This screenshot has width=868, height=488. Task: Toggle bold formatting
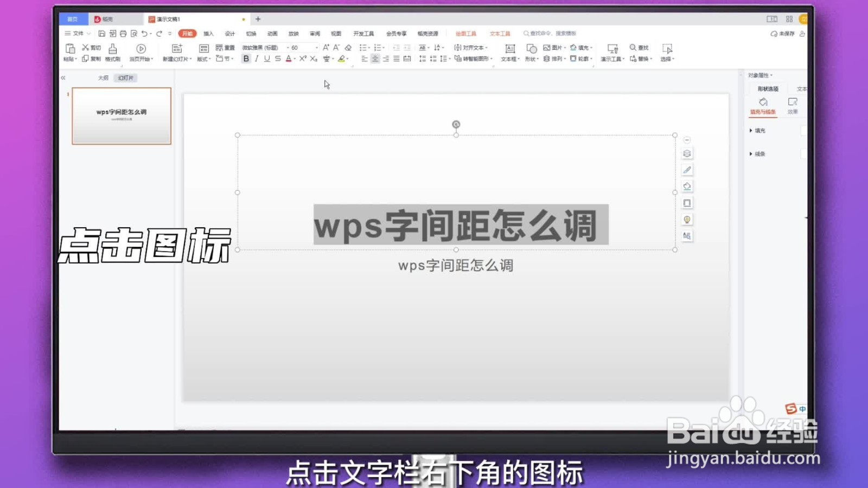[245, 59]
